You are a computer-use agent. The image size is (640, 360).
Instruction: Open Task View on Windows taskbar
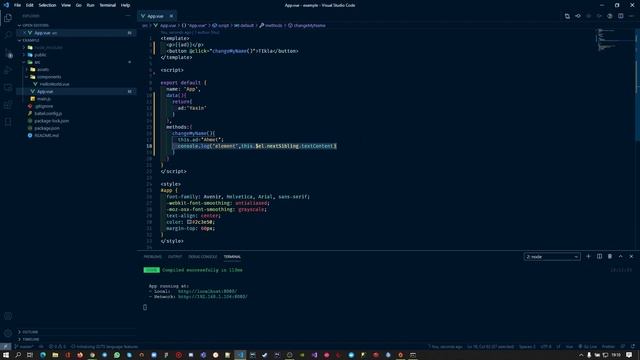[30, 355]
